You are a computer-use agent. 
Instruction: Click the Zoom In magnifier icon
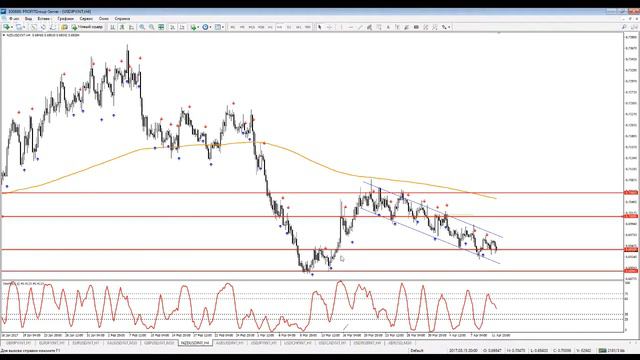click(x=142, y=27)
